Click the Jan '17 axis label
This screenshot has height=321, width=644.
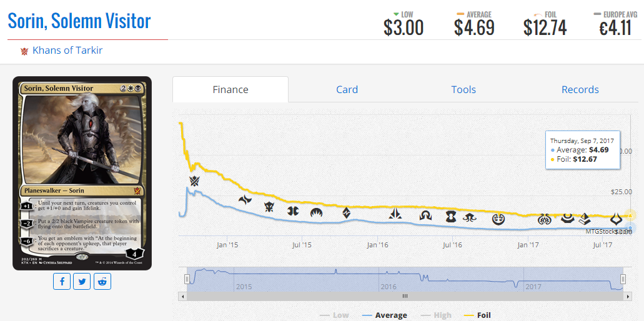click(528, 245)
